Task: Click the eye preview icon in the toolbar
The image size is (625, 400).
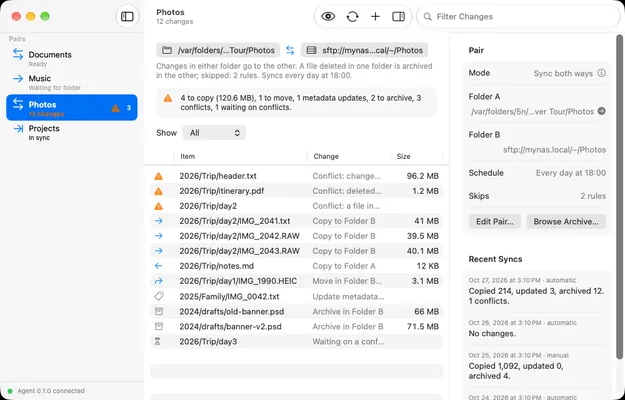Action: [328, 16]
